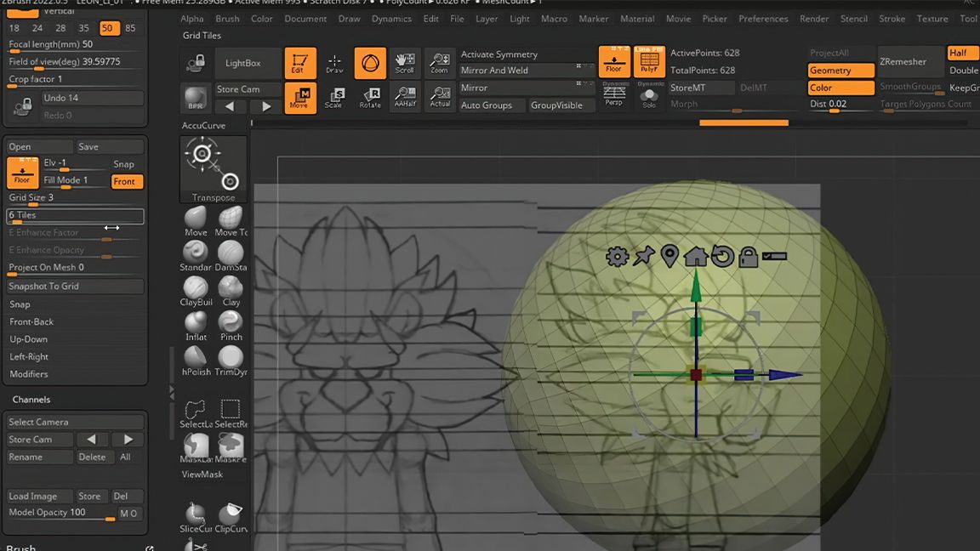Toggle Solo mode
The height and width of the screenshot is (551, 980).
click(650, 97)
